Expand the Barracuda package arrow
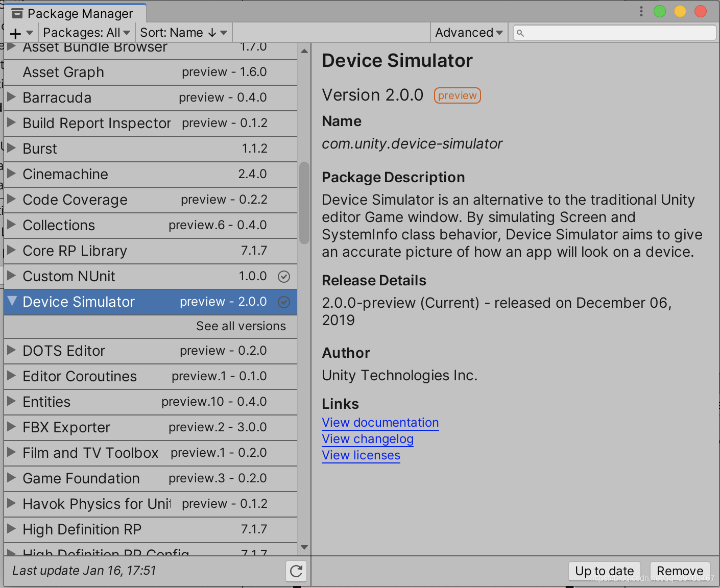 coord(11,96)
